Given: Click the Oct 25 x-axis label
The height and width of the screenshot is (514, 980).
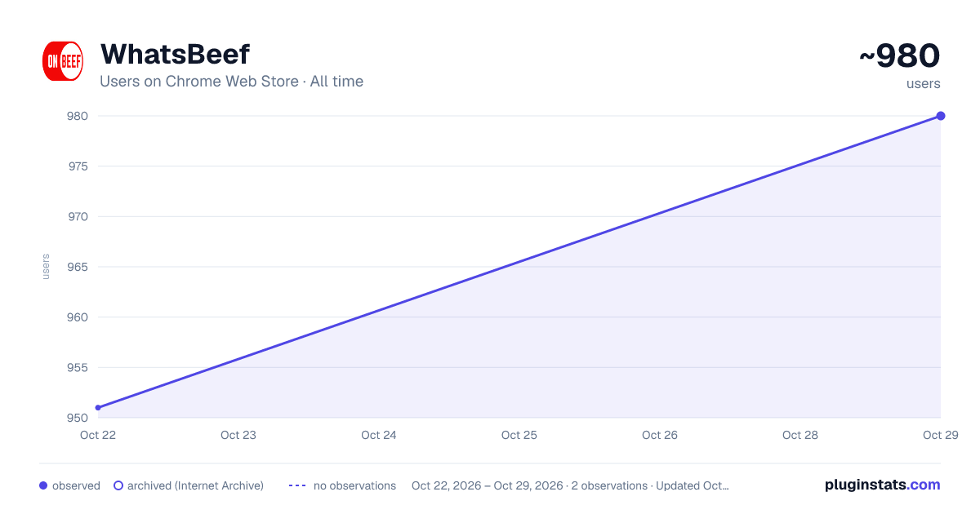Looking at the screenshot, I should coord(519,435).
